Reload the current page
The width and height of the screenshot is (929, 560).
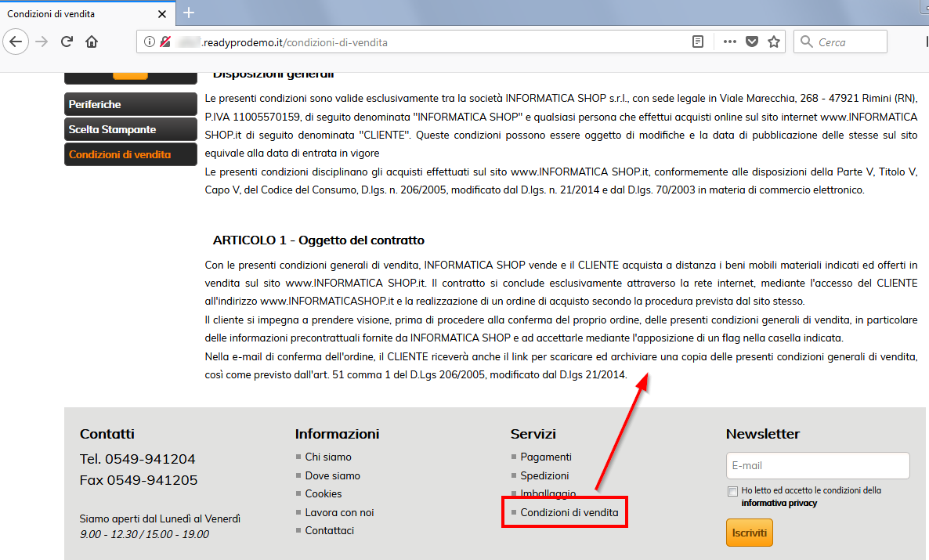(67, 42)
